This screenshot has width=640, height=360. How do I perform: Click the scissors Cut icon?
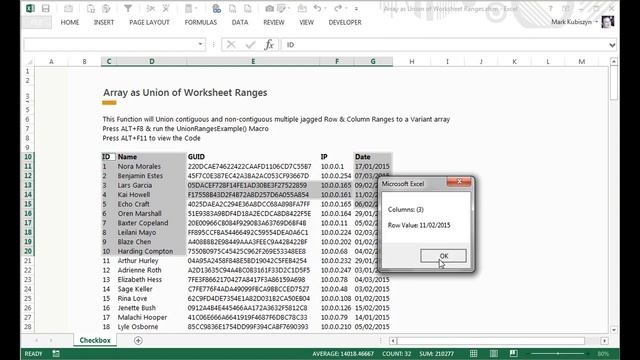point(151,8)
